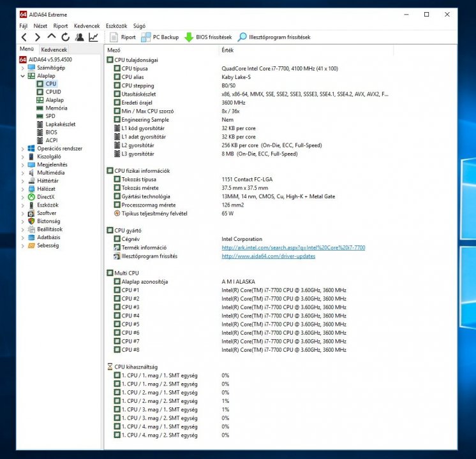Screen dimensions: 476x459
Task: Select BIOS in the tree
Action: pos(51,132)
